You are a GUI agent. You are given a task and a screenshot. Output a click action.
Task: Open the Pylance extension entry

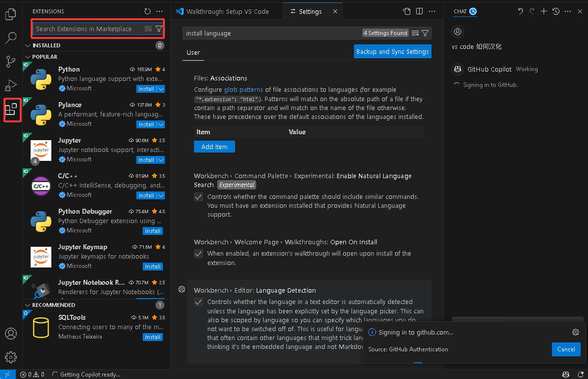pos(97,114)
